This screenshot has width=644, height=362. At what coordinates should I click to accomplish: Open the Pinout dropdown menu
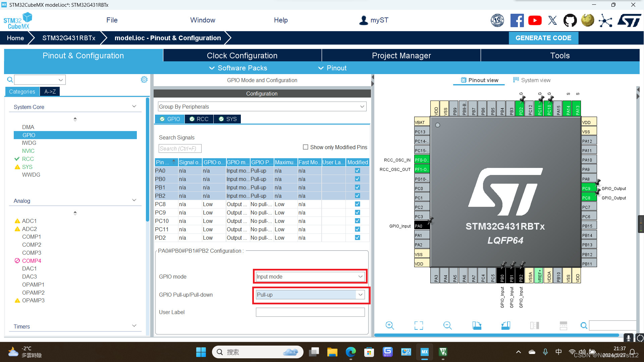click(x=332, y=68)
